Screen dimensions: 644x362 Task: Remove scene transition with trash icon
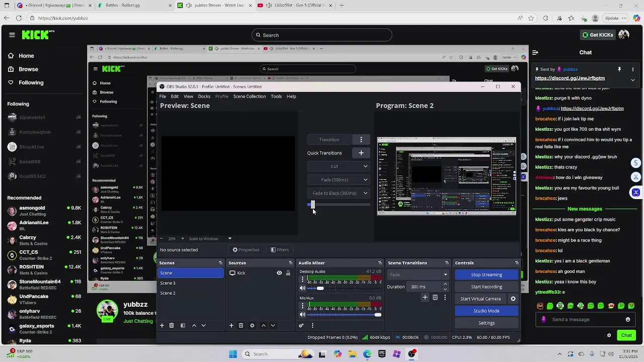coord(435,298)
